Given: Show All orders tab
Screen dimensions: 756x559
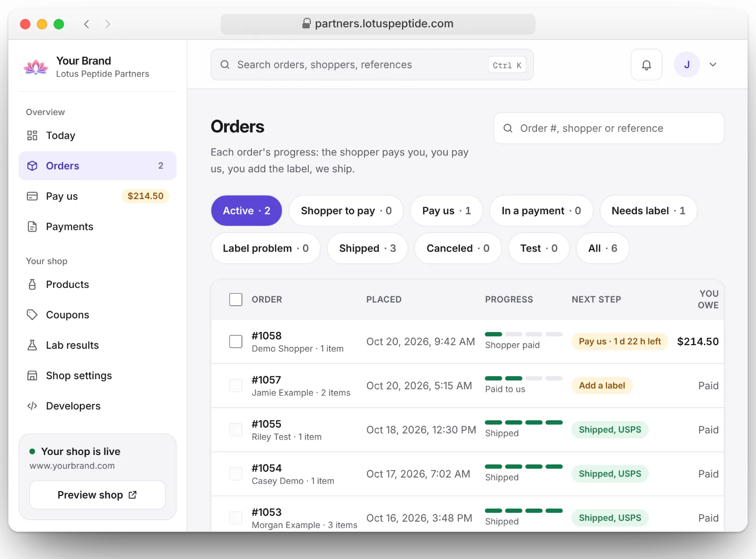Looking at the screenshot, I should [603, 249].
